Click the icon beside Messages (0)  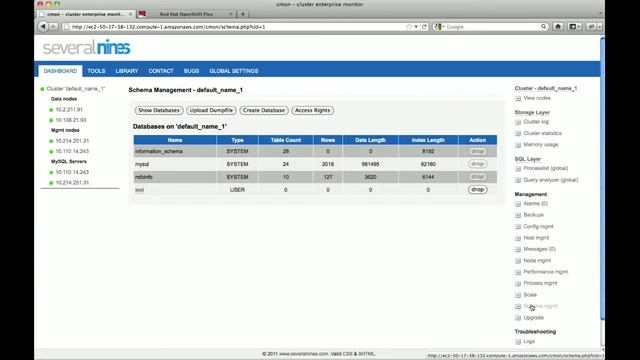point(518,249)
